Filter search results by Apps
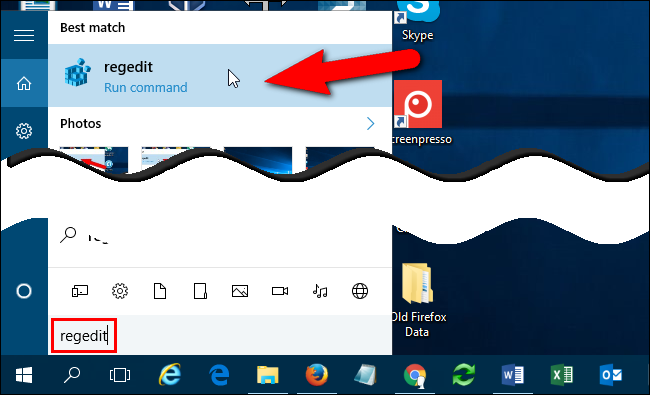Image resolution: width=650 pixels, height=395 pixels. 80,291
